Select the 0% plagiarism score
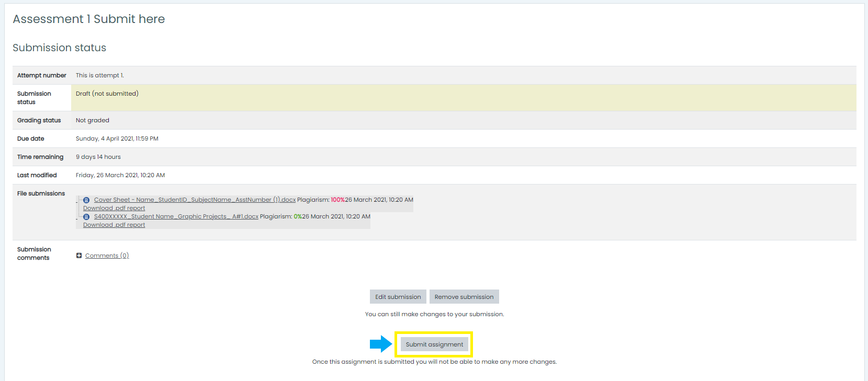The height and width of the screenshot is (381, 868). tap(298, 216)
